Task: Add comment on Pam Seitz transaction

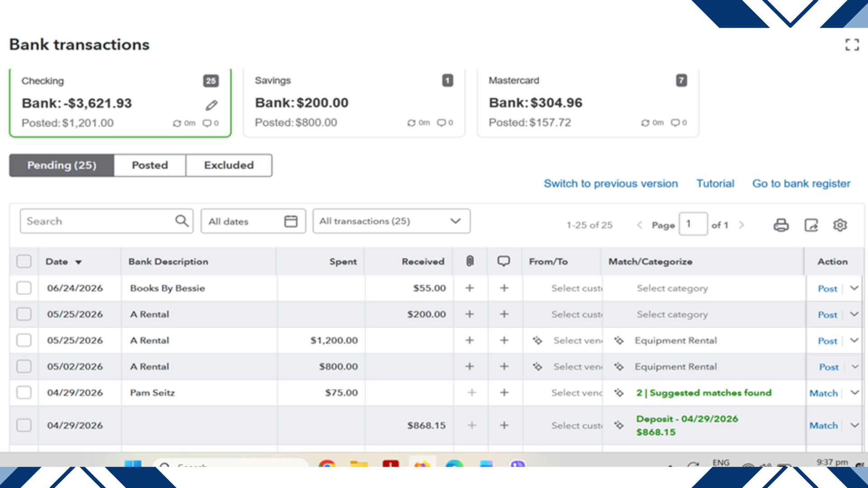Action: (504, 393)
